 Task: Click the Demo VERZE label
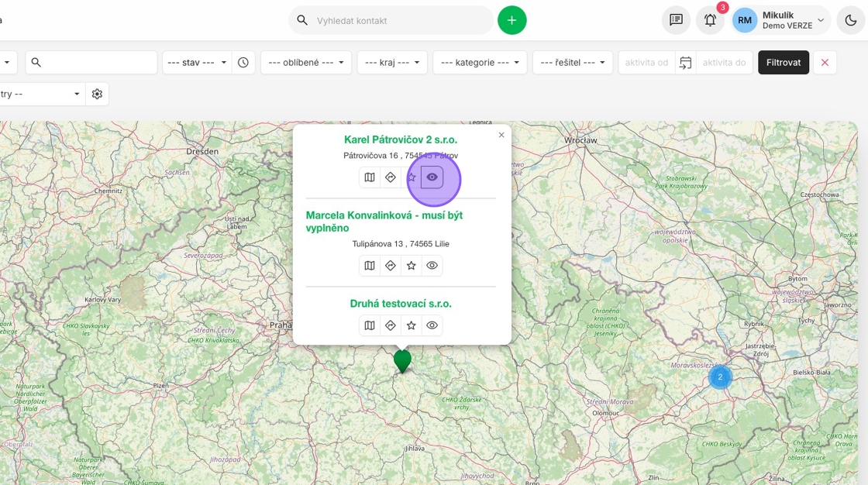(787, 26)
